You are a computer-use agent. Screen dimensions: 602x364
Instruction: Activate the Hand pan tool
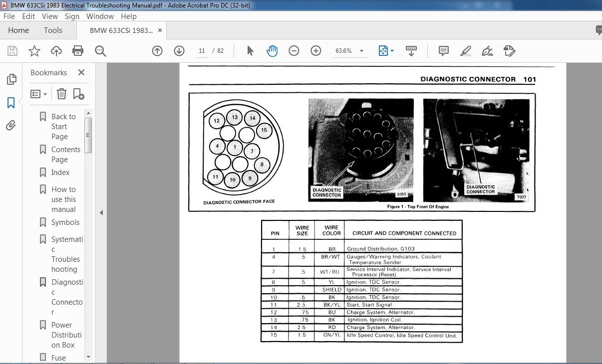click(x=272, y=51)
